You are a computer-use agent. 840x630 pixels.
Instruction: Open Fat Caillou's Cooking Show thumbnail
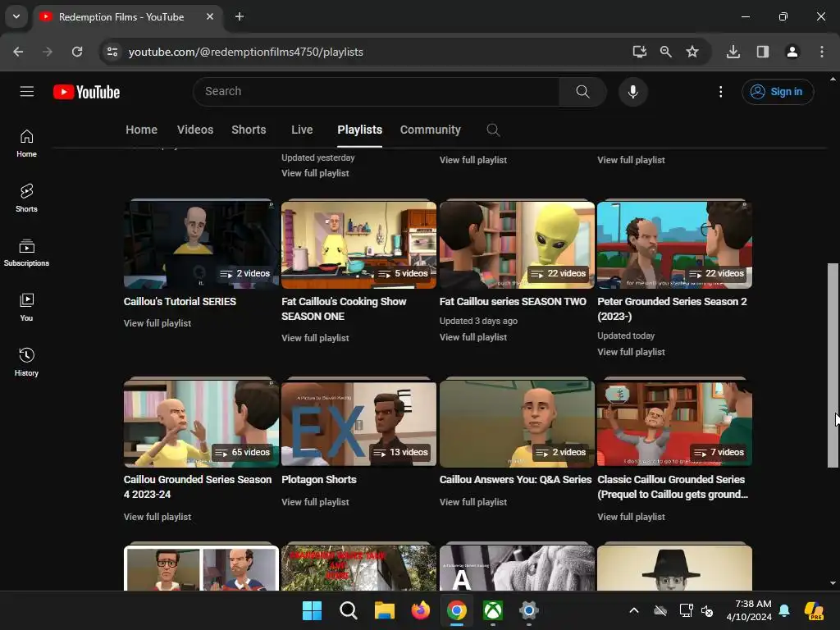[x=359, y=244]
